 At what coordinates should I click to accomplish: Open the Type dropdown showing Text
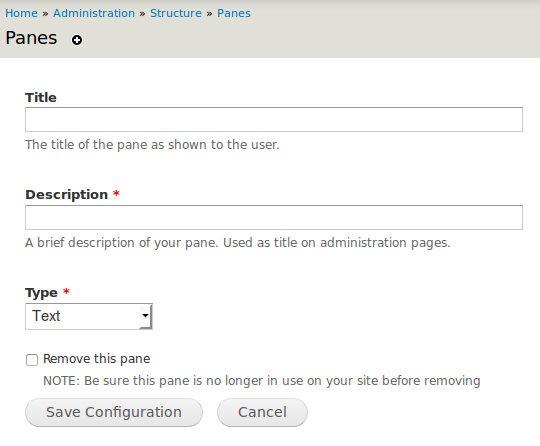(x=89, y=316)
